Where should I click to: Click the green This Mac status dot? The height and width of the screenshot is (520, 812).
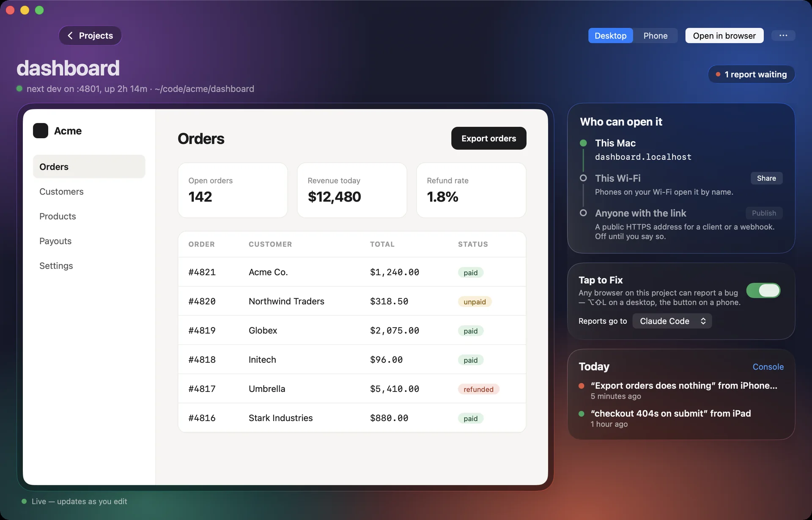583,143
